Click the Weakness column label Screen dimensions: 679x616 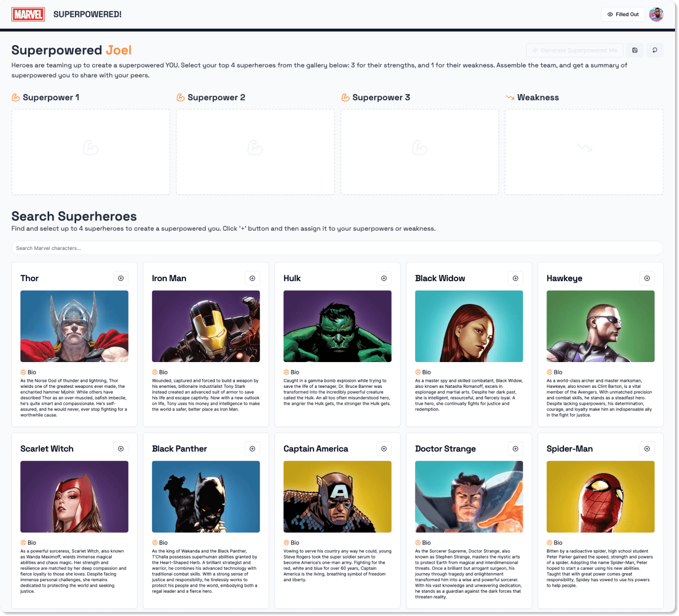(x=538, y=97)
